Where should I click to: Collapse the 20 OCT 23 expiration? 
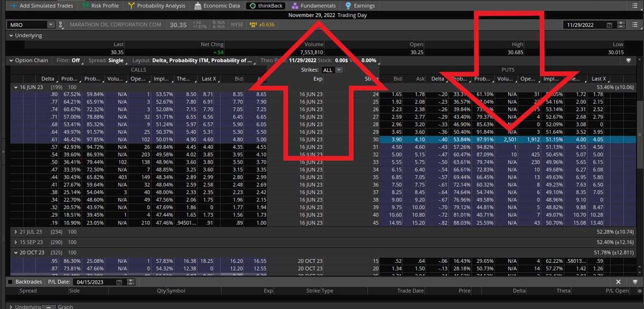16,252
